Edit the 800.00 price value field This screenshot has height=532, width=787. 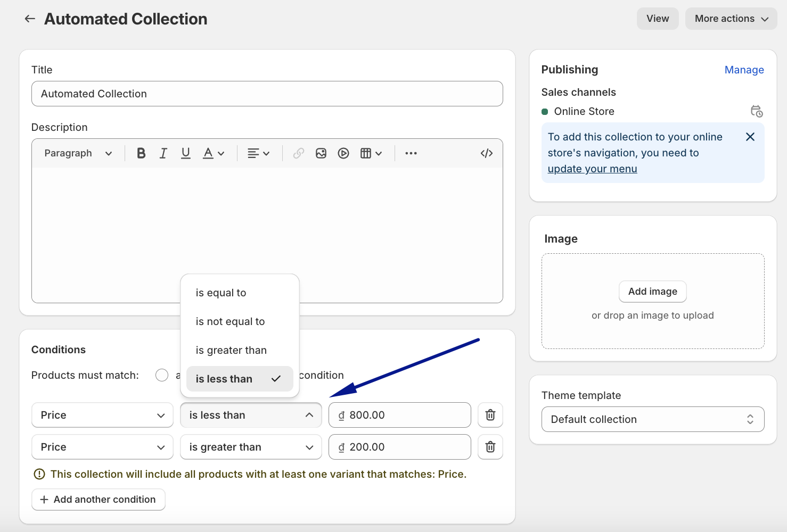(400, 415)
